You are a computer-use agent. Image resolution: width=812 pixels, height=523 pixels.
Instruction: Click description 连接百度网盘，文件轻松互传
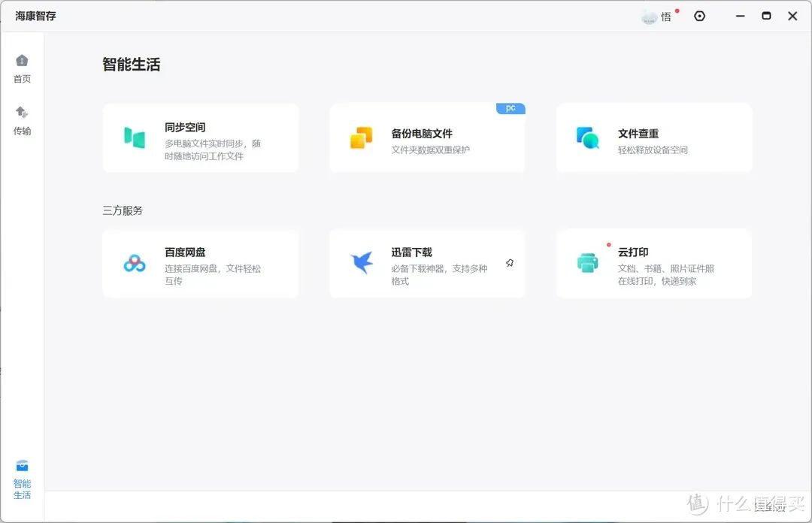click(x=213, y=274)
